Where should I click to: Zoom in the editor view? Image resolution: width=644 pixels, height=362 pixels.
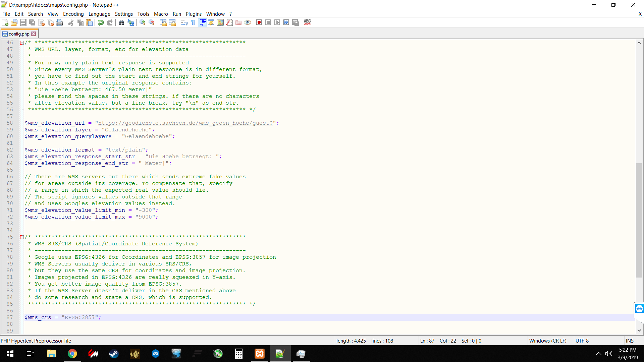pyautogui.click(x=142, y=22)
